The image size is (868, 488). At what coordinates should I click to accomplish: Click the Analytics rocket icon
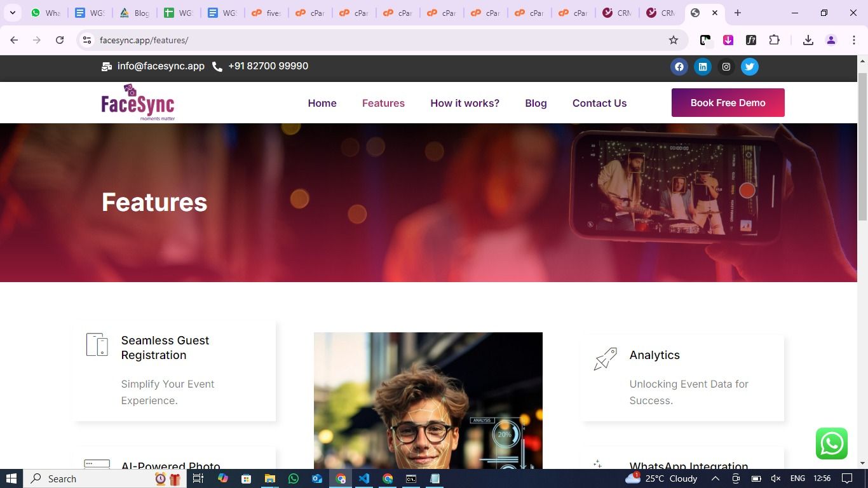click(x=606, y=359)
